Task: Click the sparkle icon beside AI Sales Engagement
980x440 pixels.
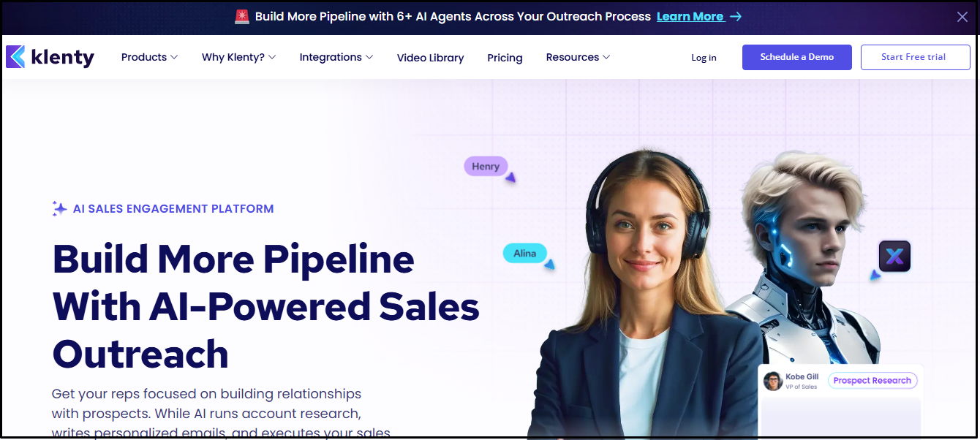Action: click(x=59, y=208)
